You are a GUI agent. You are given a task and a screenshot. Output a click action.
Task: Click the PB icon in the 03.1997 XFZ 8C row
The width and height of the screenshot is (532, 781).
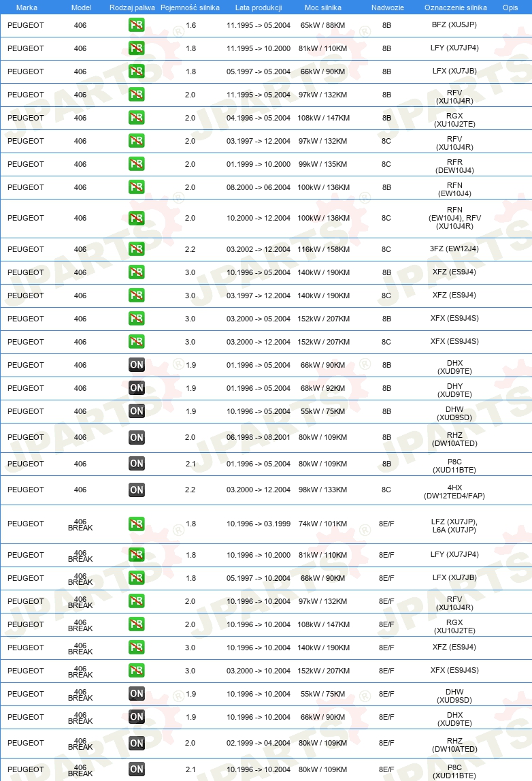tap(136, 296)
